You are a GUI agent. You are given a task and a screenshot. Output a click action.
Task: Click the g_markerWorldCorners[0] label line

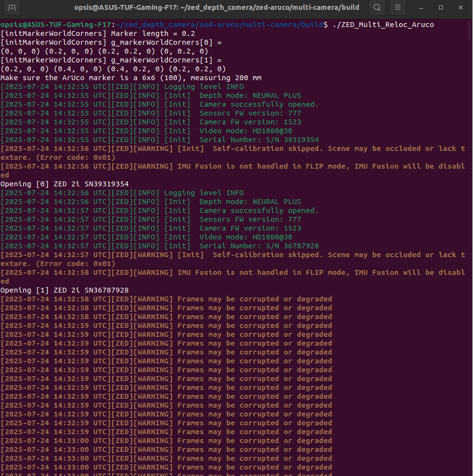tap(111, 42)
